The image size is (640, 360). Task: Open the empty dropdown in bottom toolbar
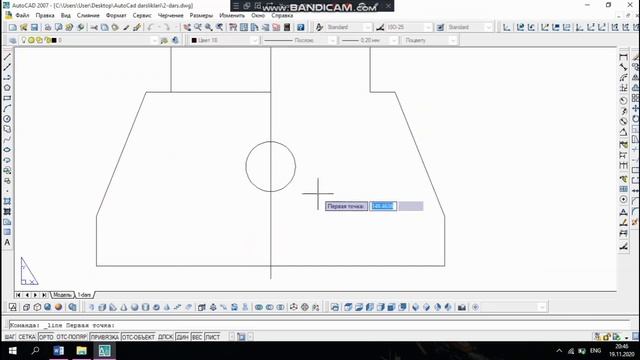[x=513, y=307]
